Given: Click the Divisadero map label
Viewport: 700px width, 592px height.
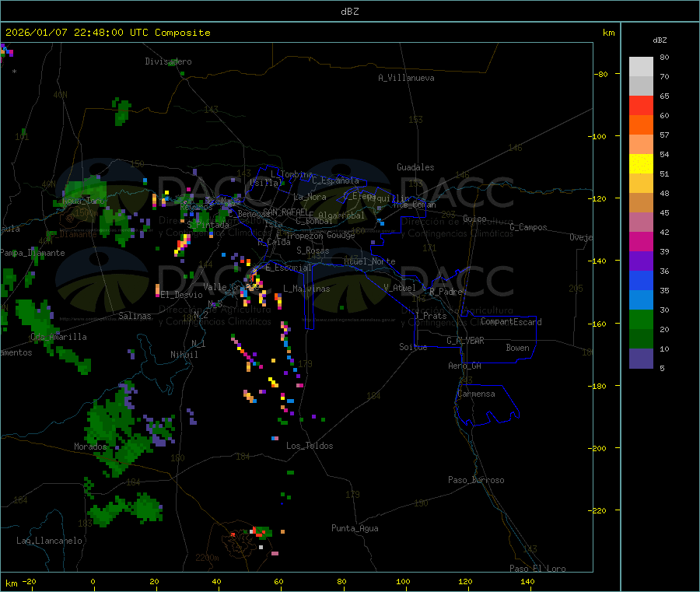Looking at the screenshot, I should coord(168,61).
